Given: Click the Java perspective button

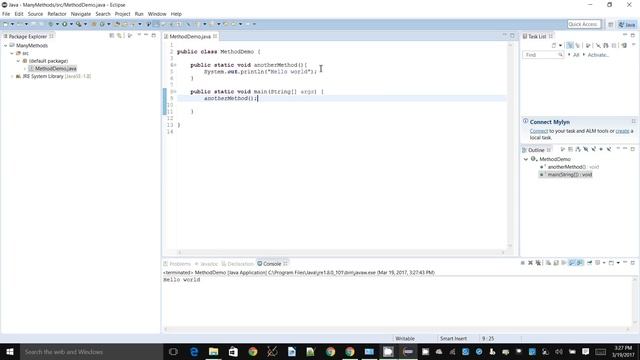Looking at the screenshot, I should (x=627, y=24).
